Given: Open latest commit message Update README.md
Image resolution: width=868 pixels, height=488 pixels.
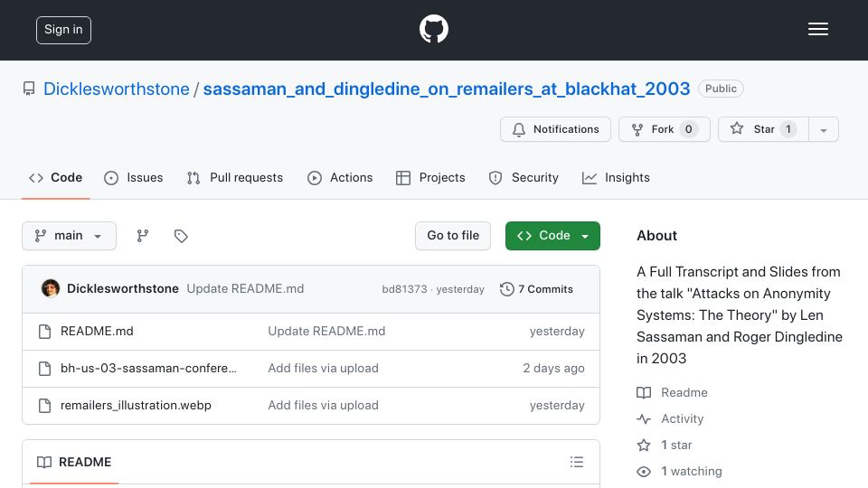Looking at the screenshot, I should tap(245, 289).
